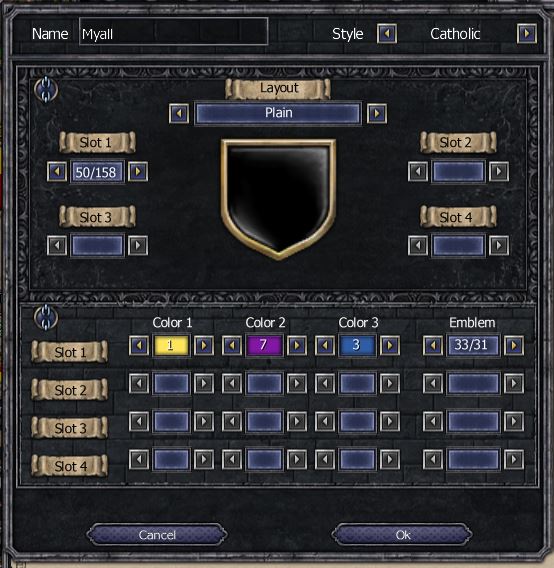Click the chain link icon above the Slot 1 color row

pyautogui.click(x=46, y=317)
